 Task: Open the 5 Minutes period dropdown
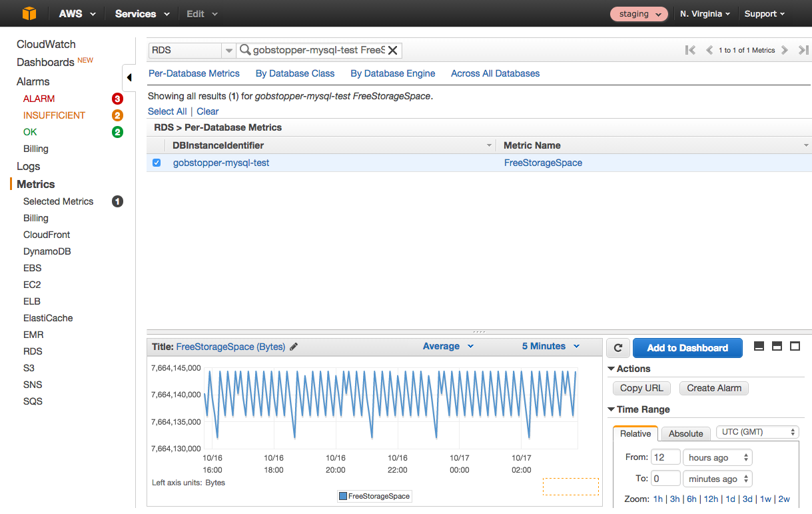(550, 346)
